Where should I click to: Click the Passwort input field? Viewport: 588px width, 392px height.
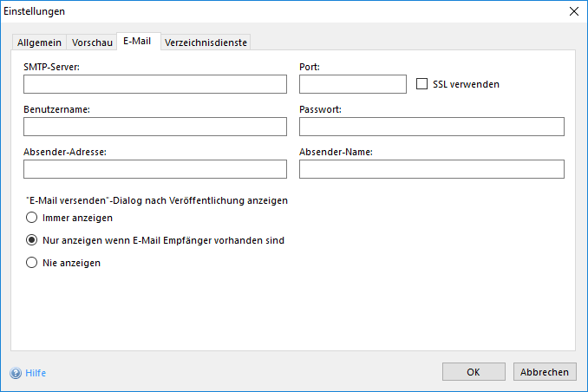[431, 127]
